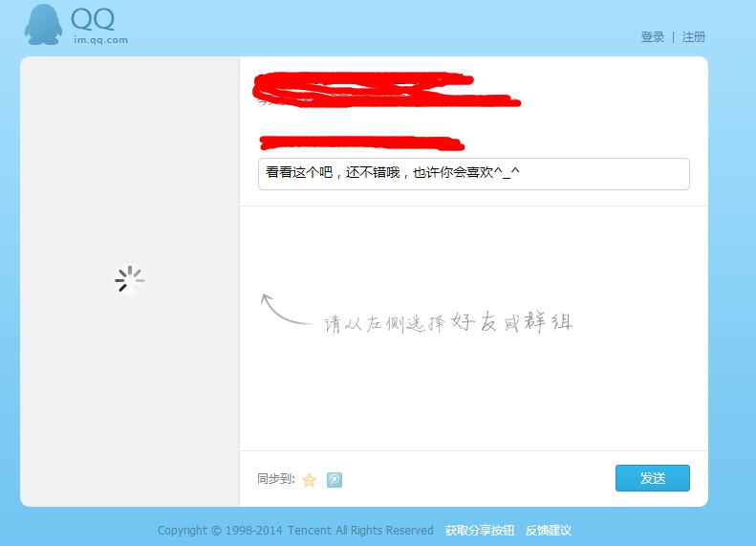Click the 同步到 label text
Image resolution: width=756 pixels, height=546 pixels.
(276, 479)
